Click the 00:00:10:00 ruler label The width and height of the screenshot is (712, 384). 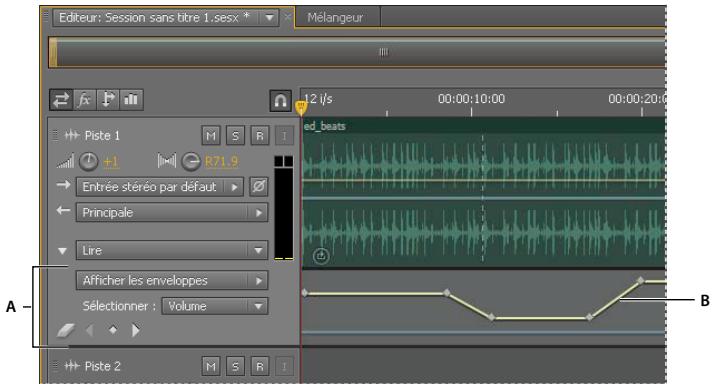coord(471,98)
